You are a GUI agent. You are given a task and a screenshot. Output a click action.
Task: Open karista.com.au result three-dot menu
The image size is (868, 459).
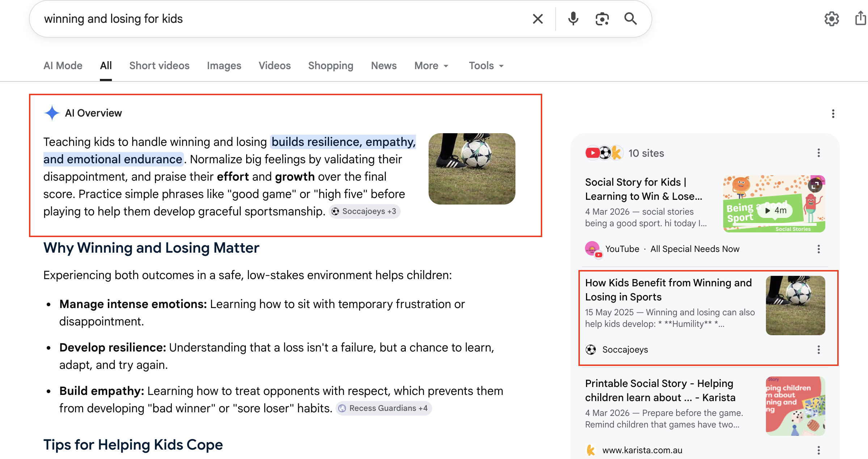click(819, 450)
